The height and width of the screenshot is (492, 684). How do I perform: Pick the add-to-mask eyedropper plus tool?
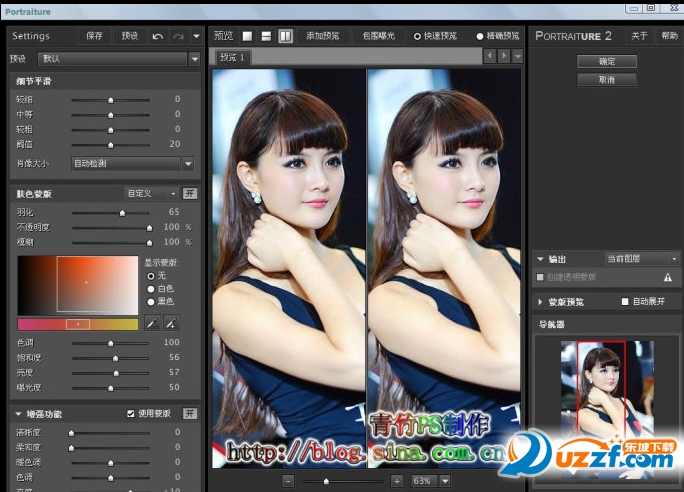pos(171,324)
